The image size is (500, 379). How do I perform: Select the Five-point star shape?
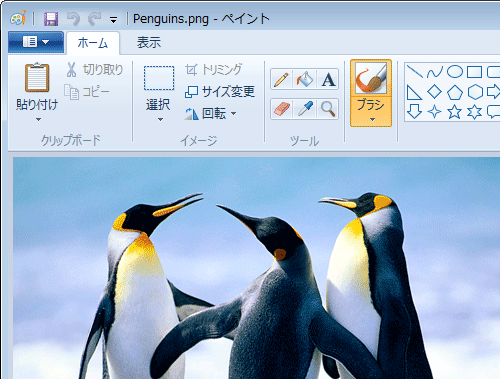tap(455, 112)
